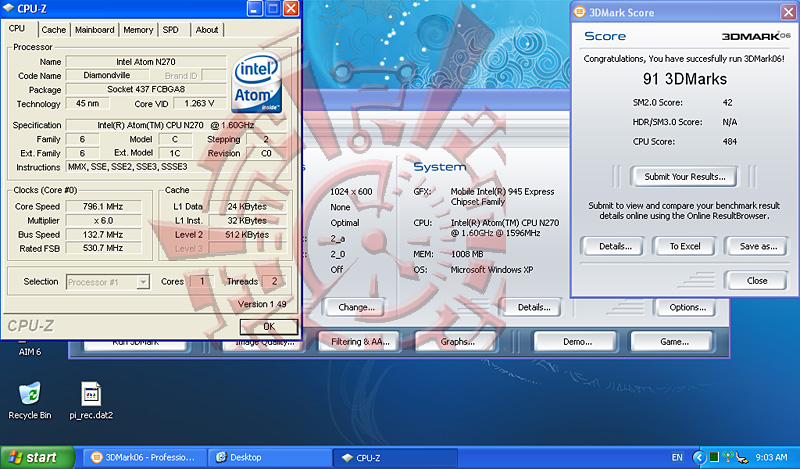Click the Core VID value 1.263 V
800x469 pixels.
coord(199,104)
